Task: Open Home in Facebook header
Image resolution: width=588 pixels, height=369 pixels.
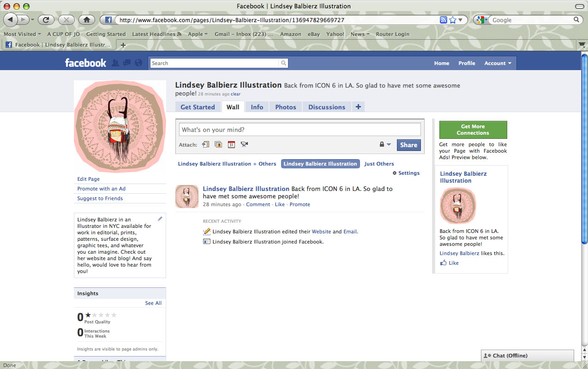Action: (x=442, y=63)
